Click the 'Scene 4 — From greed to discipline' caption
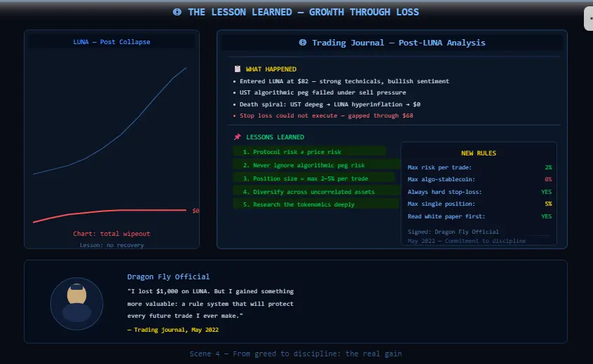The height and width of the screenshot is (364, 593). pyautogui.click(x=295, y=353)
